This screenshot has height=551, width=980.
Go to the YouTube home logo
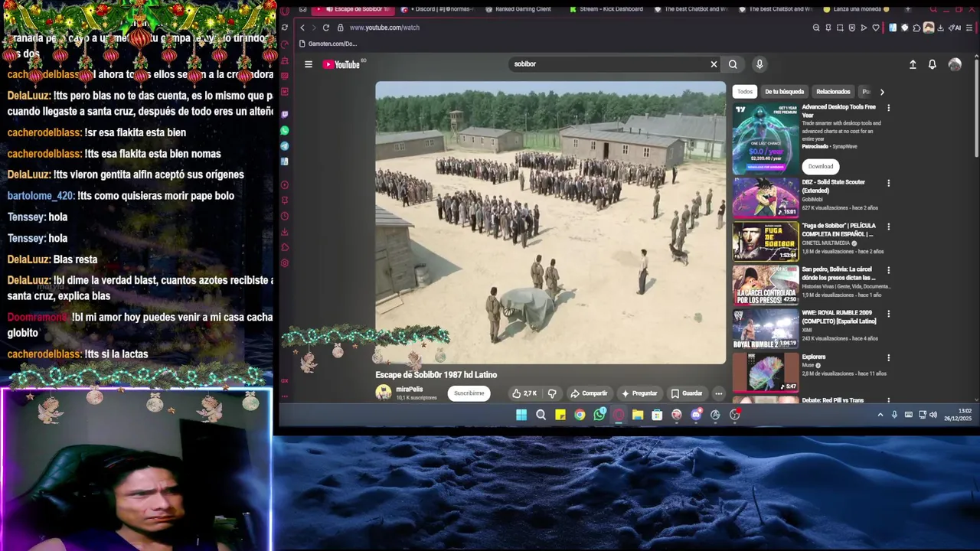(x=341, y=64)
